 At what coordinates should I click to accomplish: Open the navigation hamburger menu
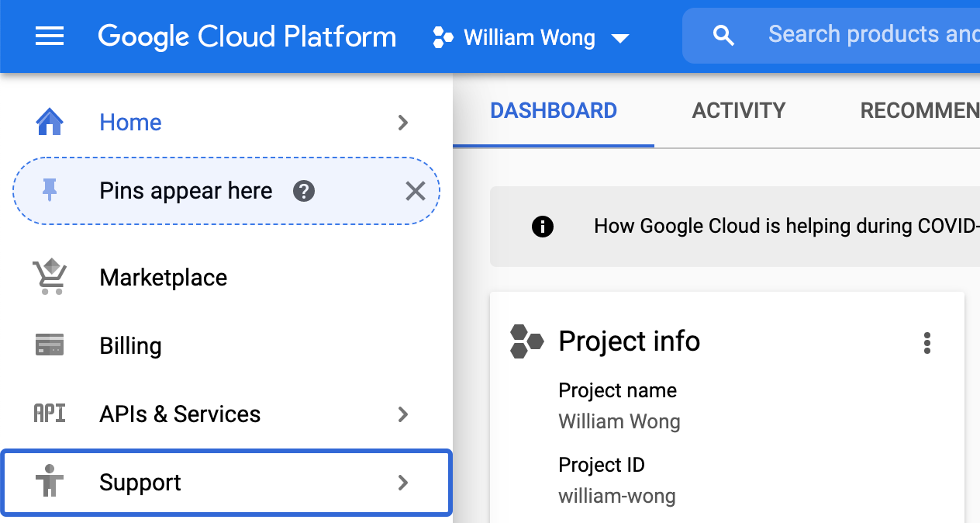[x=50, y=36]
